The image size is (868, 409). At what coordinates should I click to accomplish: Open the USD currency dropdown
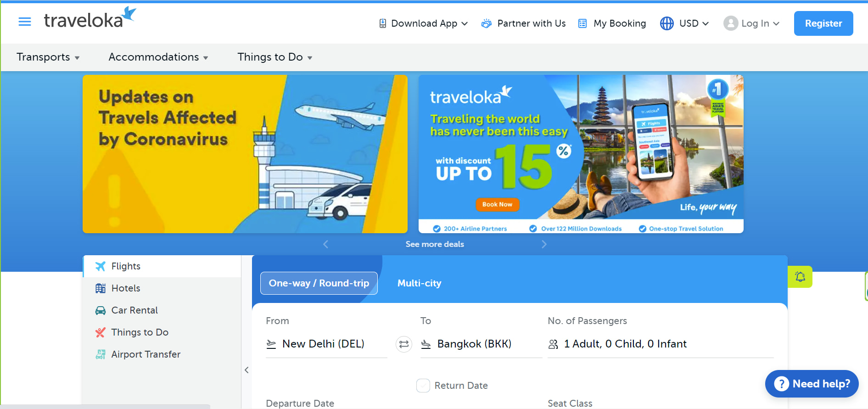click(684, 23)
